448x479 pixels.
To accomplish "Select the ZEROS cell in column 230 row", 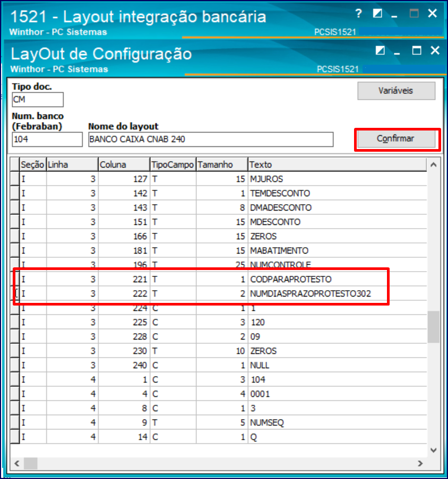I will [x=338, y=351].
